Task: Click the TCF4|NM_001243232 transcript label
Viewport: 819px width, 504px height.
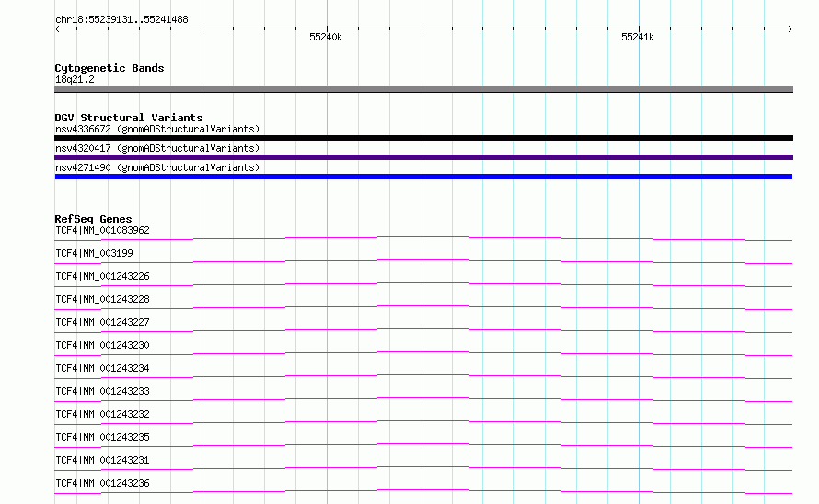Action: 102,414
